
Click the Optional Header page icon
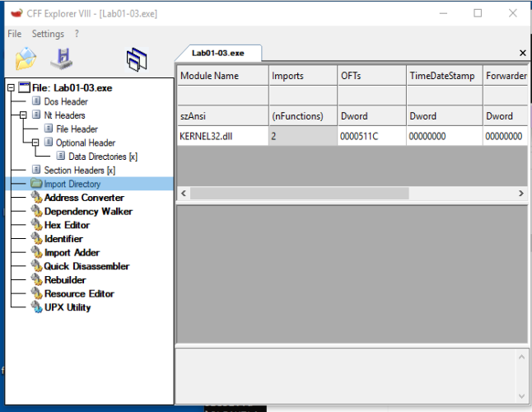[x=49, y=143]
